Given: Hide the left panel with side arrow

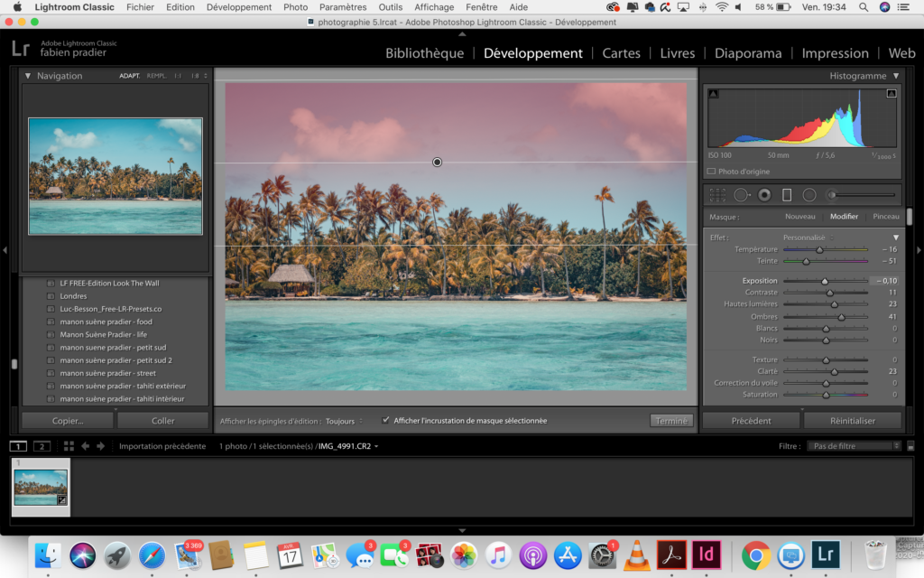Looking at the screenshot, I should point(5,250).
